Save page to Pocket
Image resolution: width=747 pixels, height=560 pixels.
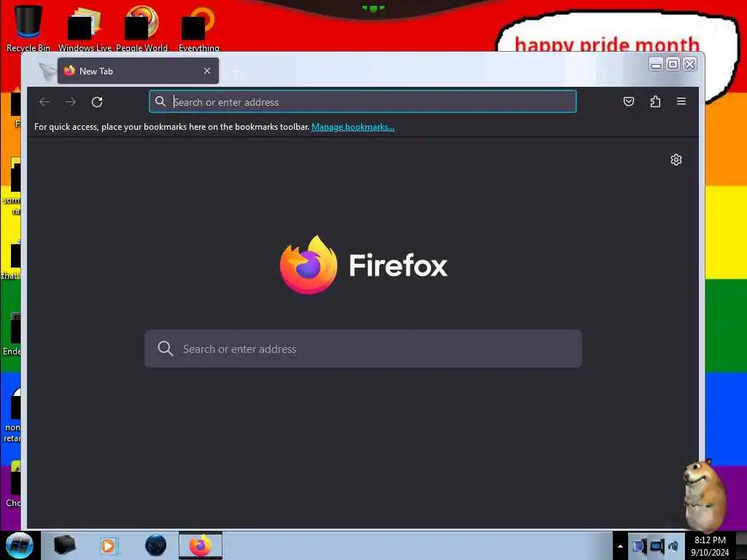click(x=629, y=101)
